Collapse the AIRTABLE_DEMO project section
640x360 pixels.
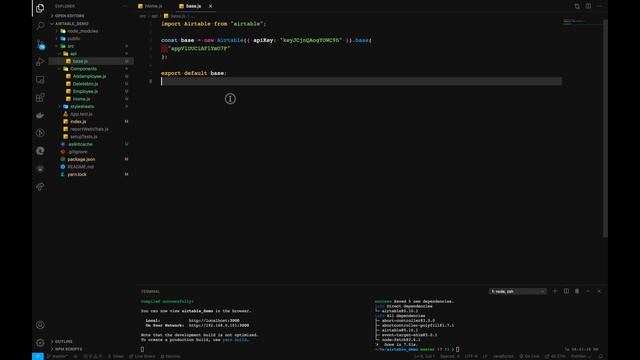click(72, 24)
